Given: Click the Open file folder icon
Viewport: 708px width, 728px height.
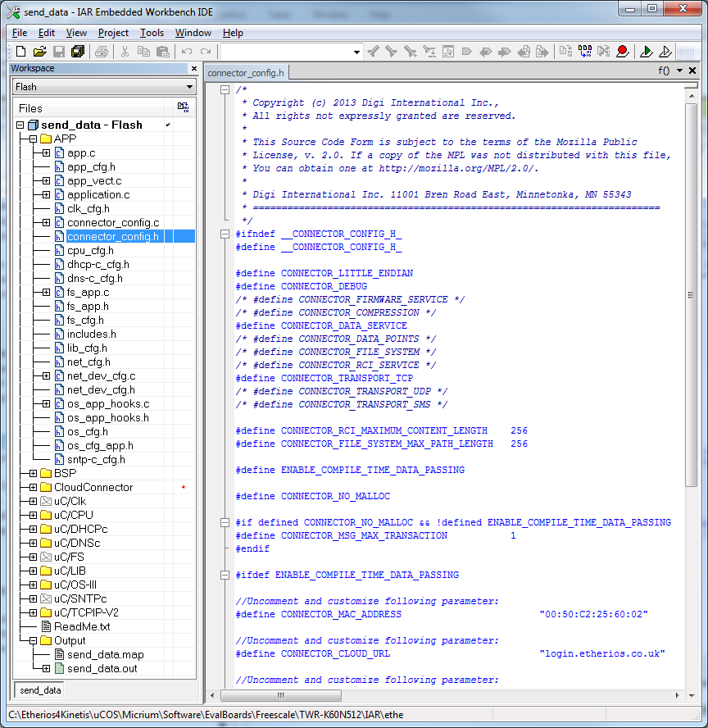Looking at the screenshot, I should (x=39, y=52).
